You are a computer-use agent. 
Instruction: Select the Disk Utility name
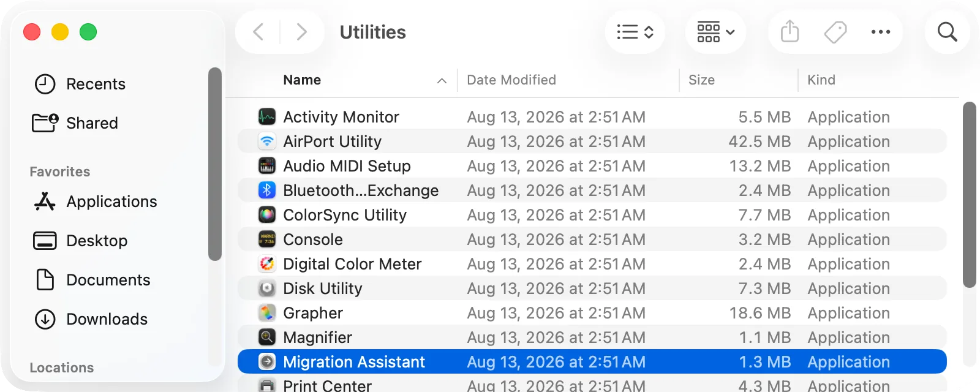click(323, 288)
